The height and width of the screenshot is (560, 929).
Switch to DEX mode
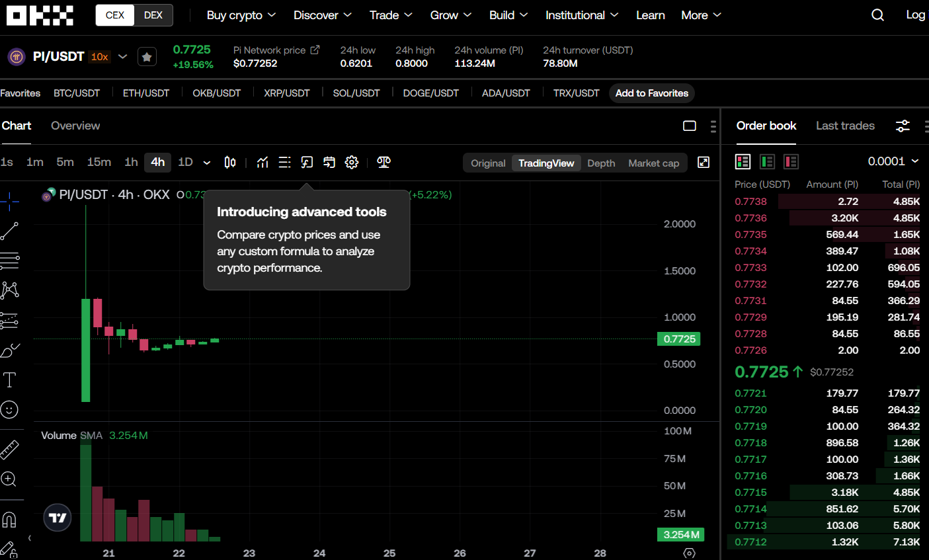point(153,15)
